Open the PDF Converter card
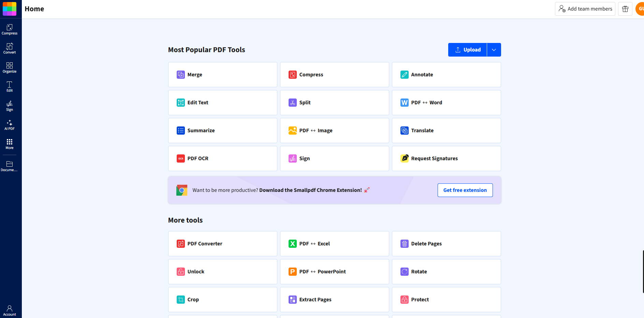This screenshot has height=318, width=644. coord(223,244)
